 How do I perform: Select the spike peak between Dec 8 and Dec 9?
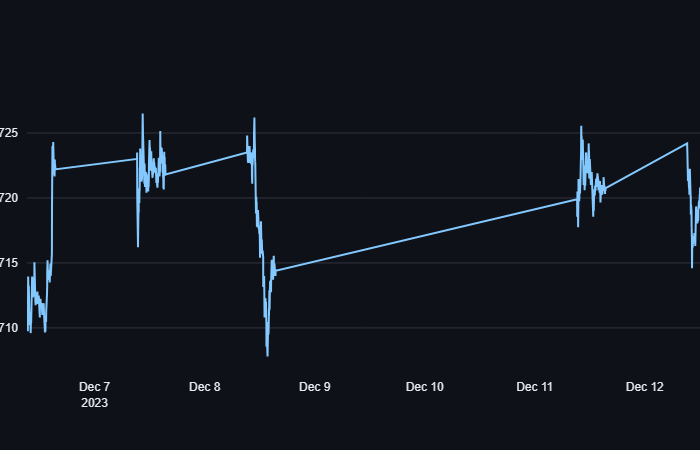pos(254,119)
